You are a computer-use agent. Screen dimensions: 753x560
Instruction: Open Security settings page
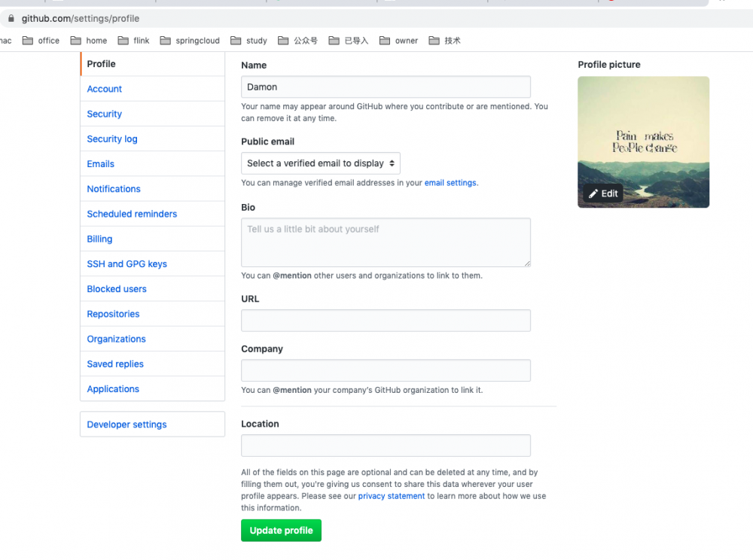coord(153,114)
